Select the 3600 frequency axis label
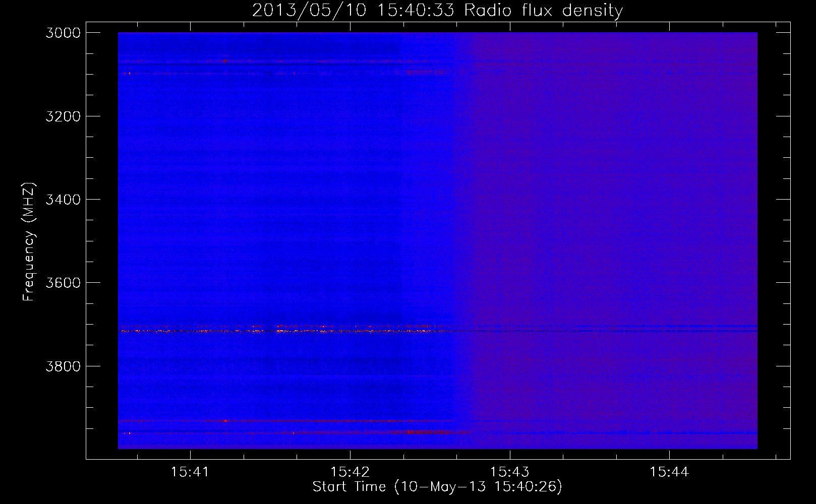 coord(63,283)
